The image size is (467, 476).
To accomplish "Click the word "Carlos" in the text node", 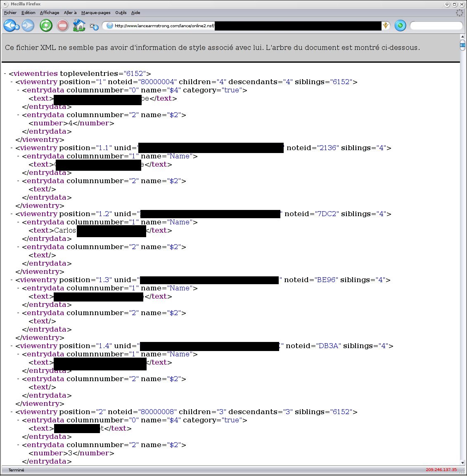I will [x=65, y=231].
